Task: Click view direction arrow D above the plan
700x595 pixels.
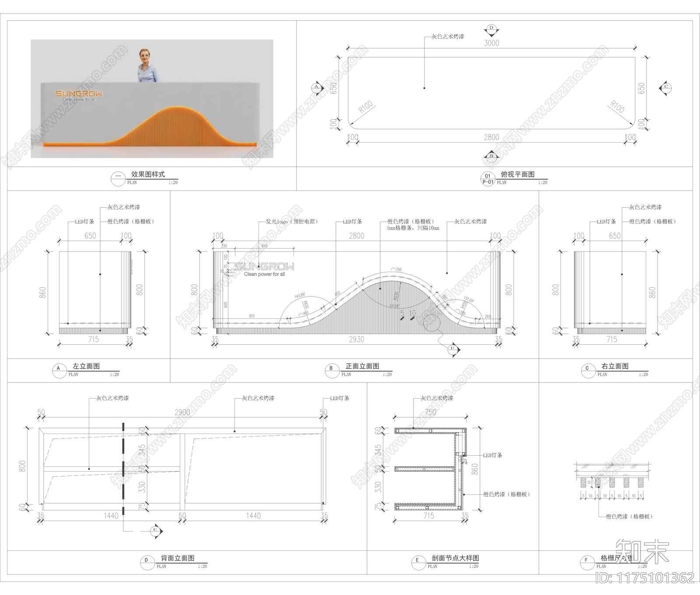Action: point(491,30)
